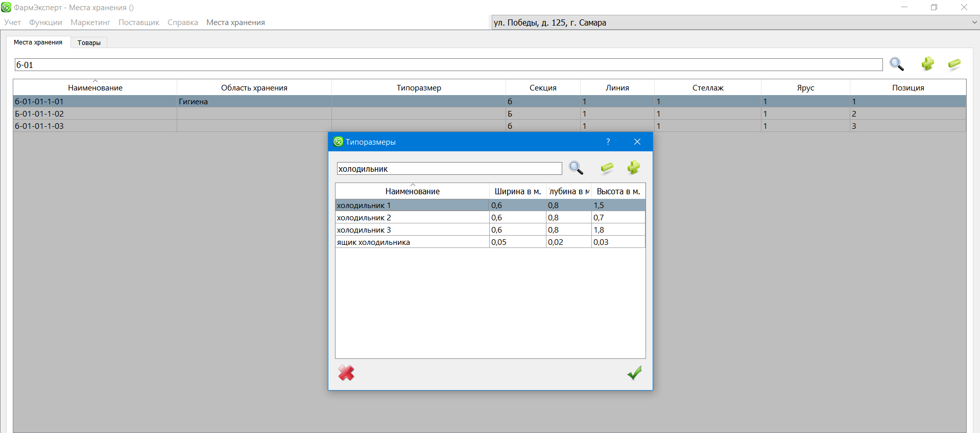
Task: Click the magnifier search icon in Типоразмеры dialog
Action: tap(576, 168)
